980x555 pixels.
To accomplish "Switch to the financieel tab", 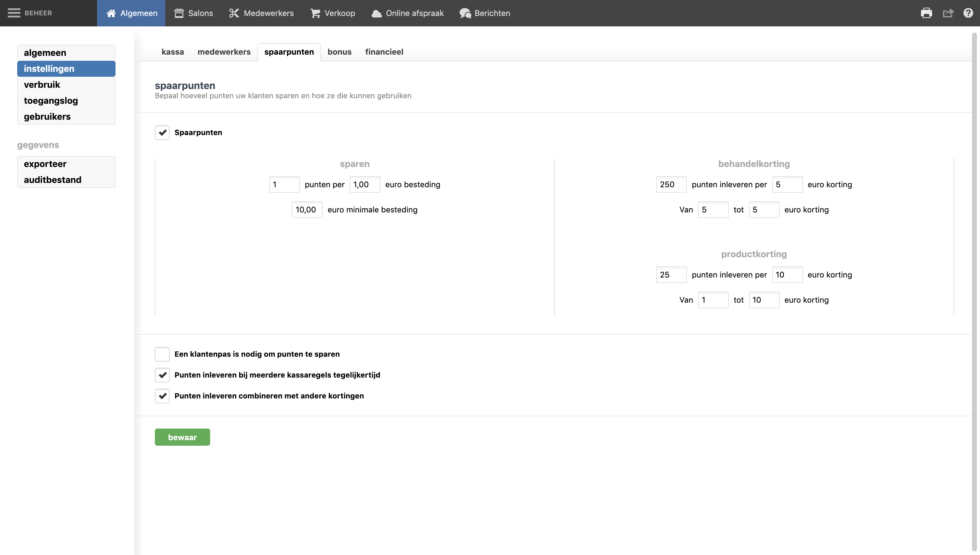I will [384, 52].
